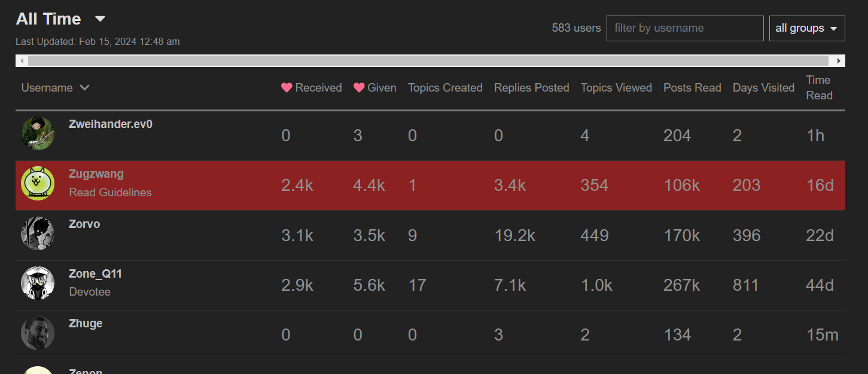Open Zweihander.ev0's avatar profile picture
This screenshot has width=868, height=374.
38,133
